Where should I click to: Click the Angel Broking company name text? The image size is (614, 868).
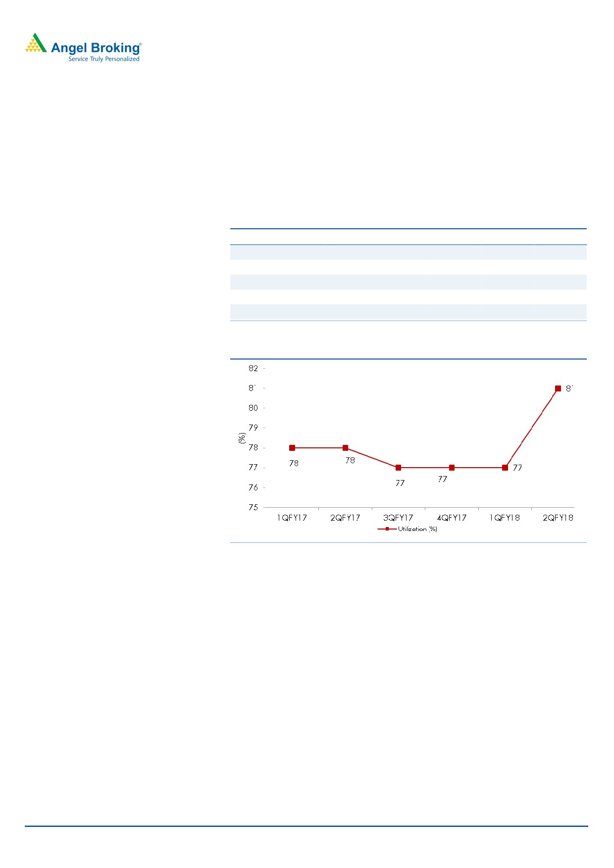(96, 48)
